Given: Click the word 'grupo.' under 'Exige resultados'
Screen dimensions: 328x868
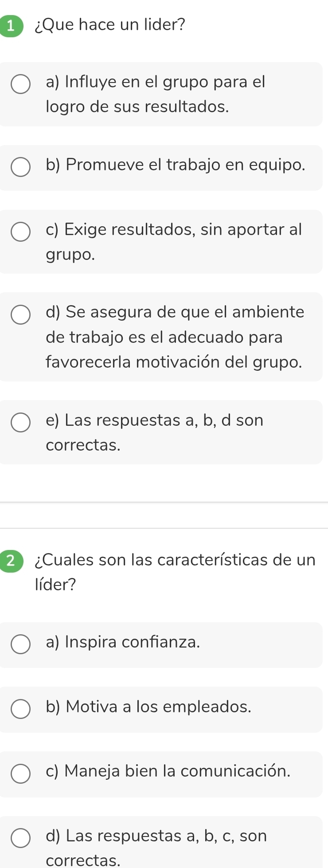Looking at the screenshot, I should 70,255.
